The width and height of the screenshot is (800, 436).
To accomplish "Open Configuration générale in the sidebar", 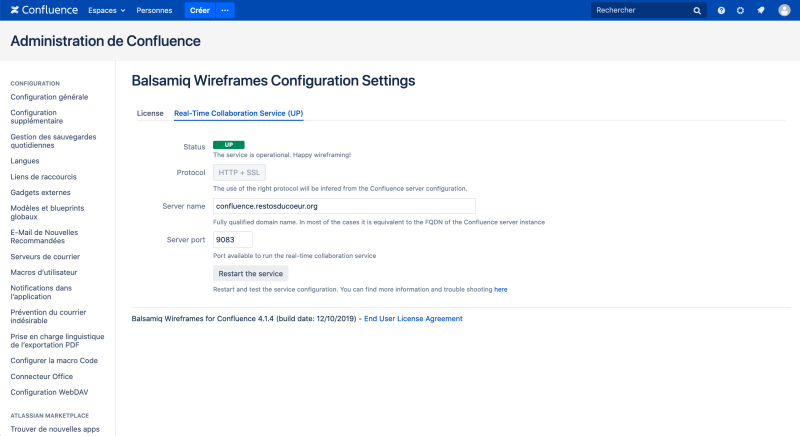I will click(x=49, y=97).
